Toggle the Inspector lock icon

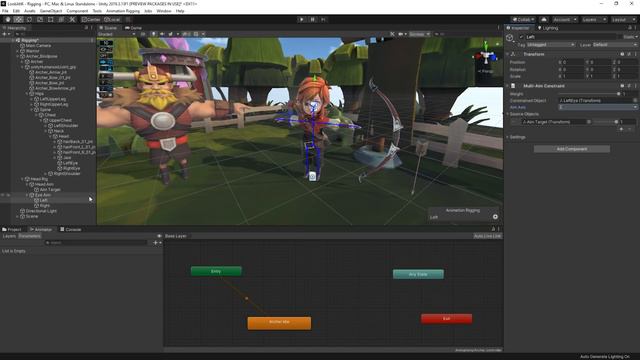point(630,28)
